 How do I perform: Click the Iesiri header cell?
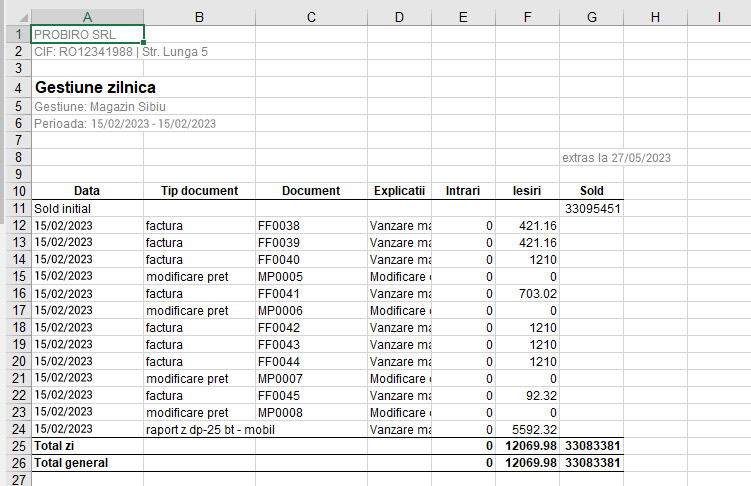526,191
